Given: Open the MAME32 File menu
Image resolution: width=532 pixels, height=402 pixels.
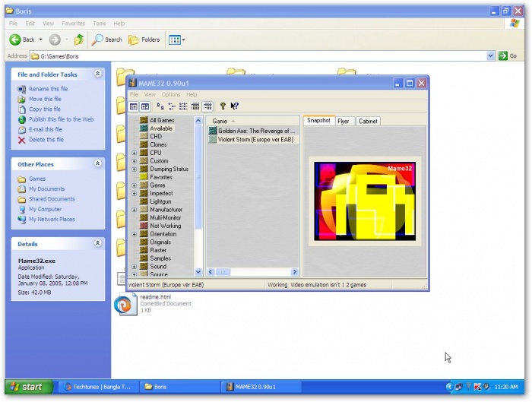Looking at the screenshot, I should (x=134, y=94).
